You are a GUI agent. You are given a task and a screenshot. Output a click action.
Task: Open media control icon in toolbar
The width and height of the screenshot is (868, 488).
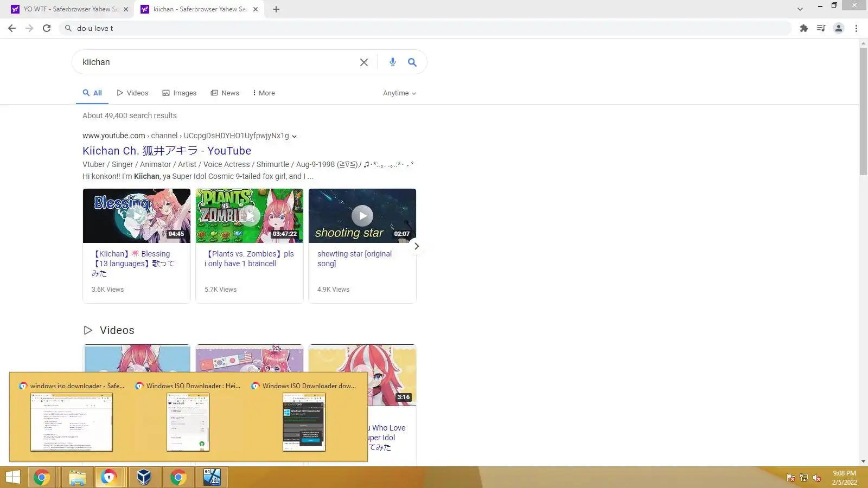821,28
